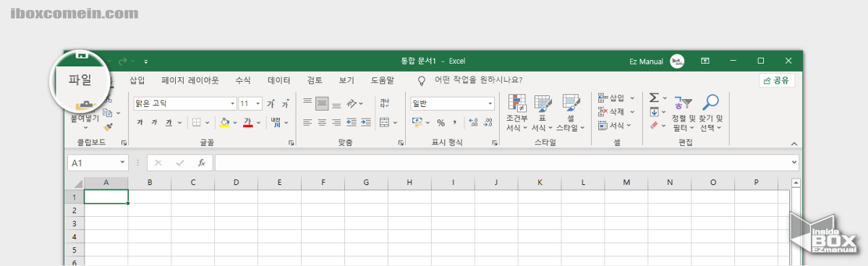Click the 삭제 delete cells button

click(616, 111)
